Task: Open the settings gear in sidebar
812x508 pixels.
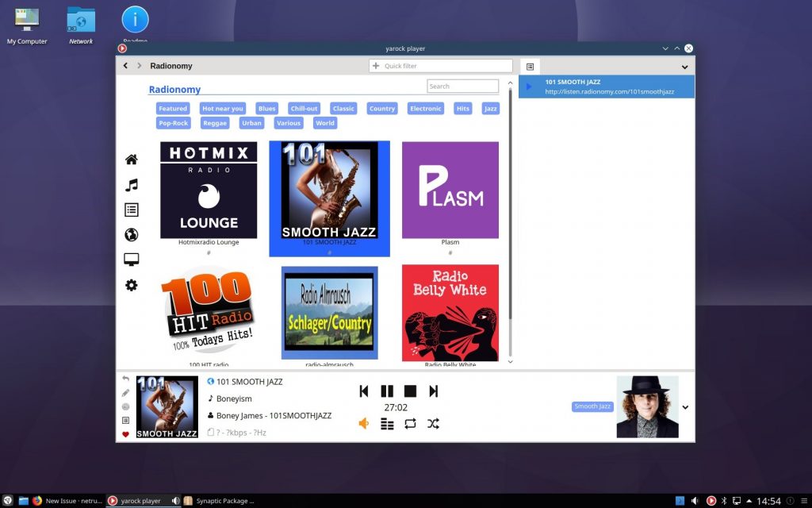Action: pos(132,285)
